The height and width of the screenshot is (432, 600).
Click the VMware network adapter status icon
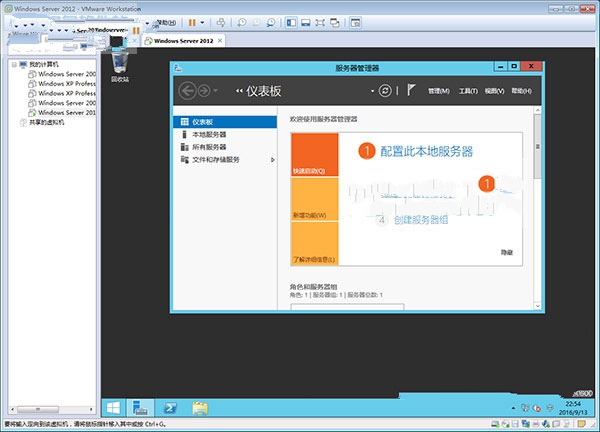[526, 424]
